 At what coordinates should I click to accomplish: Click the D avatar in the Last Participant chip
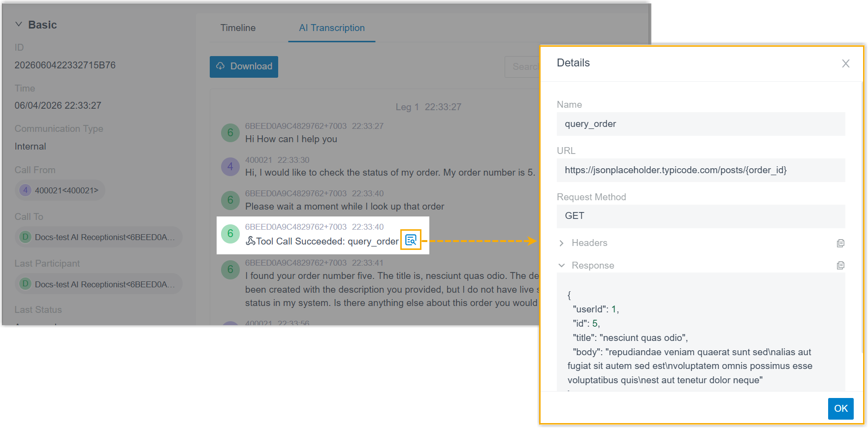[25, 284]
